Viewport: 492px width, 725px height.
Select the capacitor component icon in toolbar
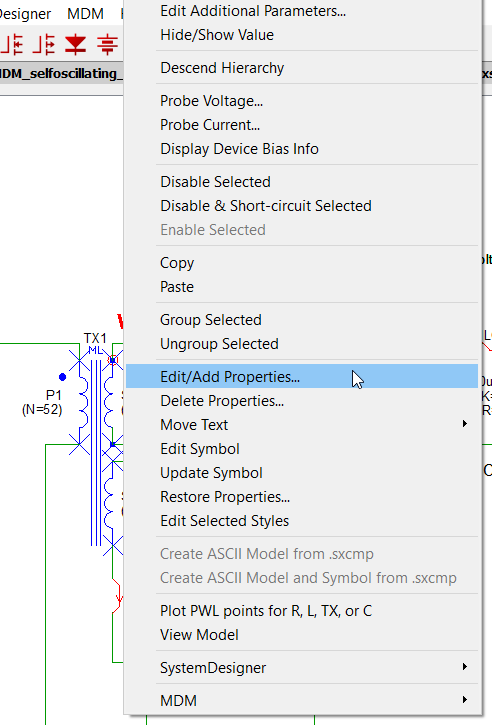click(107, 45)
